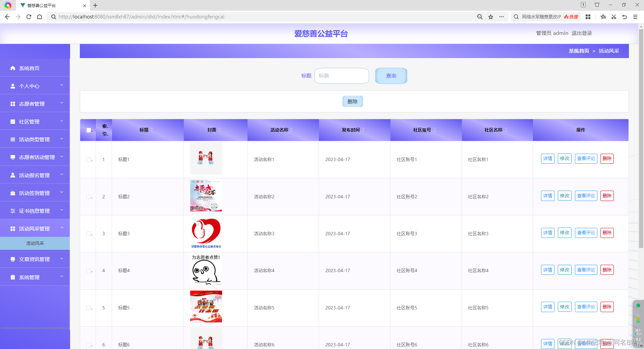Open 文章资讯管理 sidebar menu
The image size is (644, 349).
(35, 259)
